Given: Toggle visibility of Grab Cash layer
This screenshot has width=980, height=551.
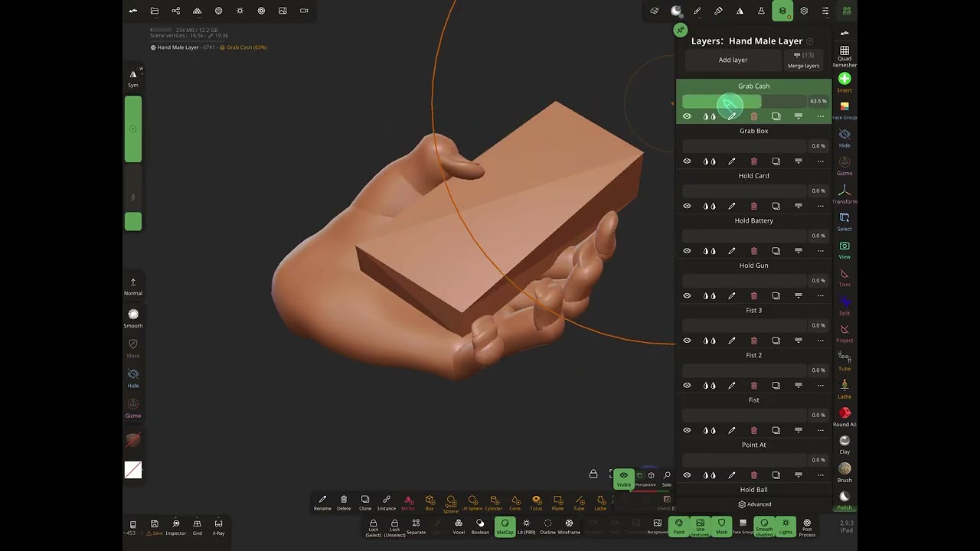Looking at the screenshot, I should [687, 116].
